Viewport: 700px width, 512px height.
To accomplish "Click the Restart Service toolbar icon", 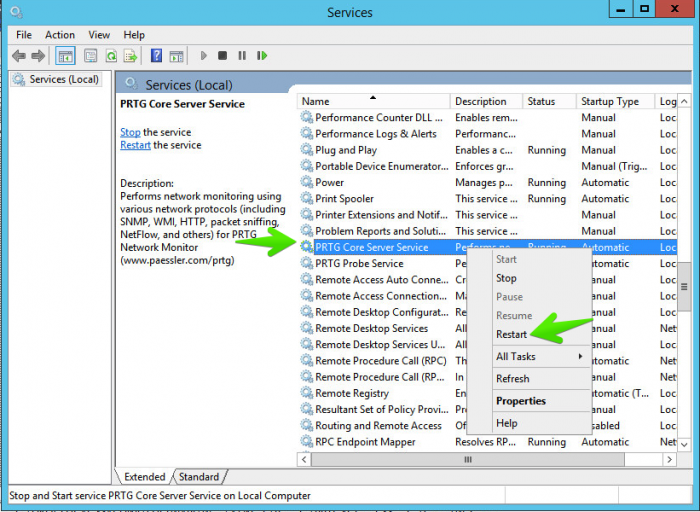I will click(x=262, y=56).
